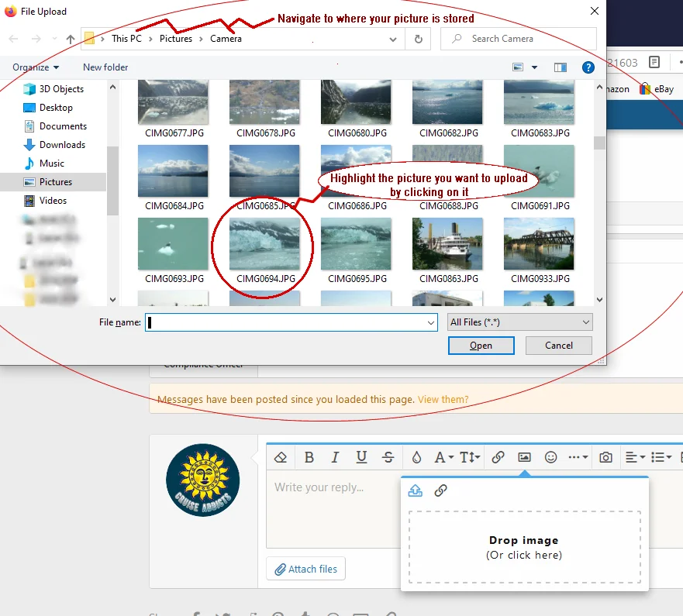
Task: Click the Attach files button
Action: point(305,569)
